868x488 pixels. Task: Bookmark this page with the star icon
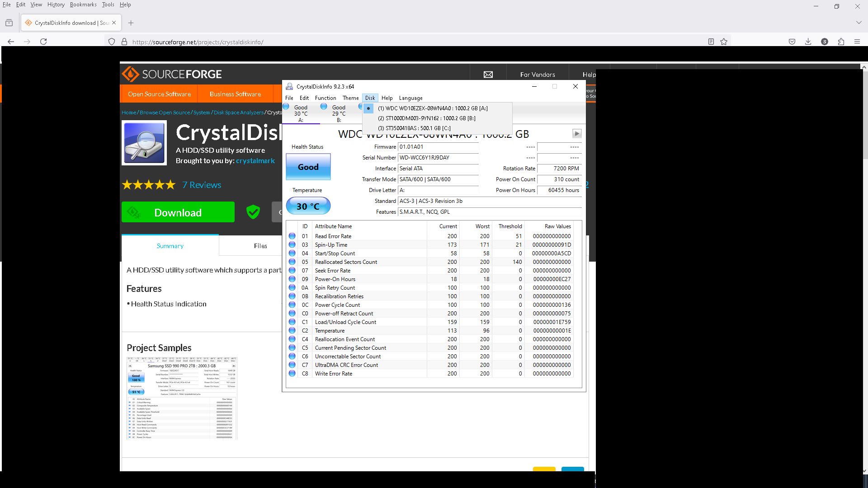click(724, 42)
